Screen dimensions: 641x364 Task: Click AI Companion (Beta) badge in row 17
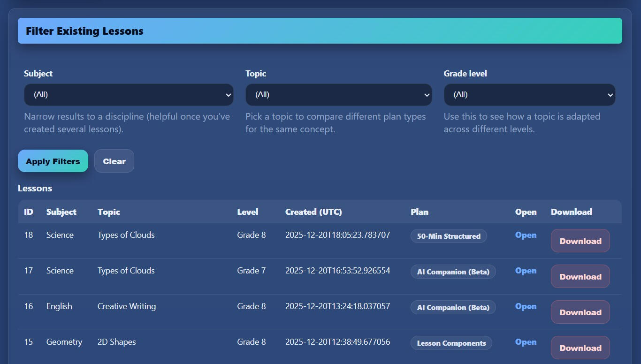click(453, 272)
